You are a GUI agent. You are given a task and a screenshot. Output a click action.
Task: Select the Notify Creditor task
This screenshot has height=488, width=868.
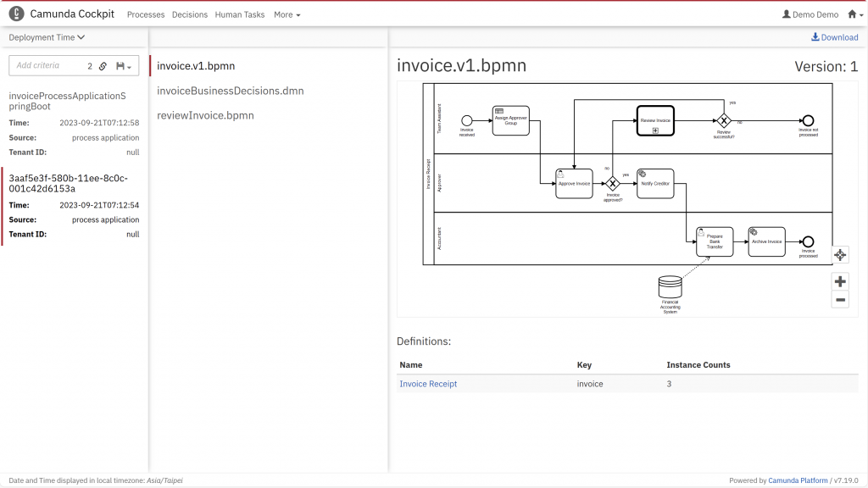[655, 184]
